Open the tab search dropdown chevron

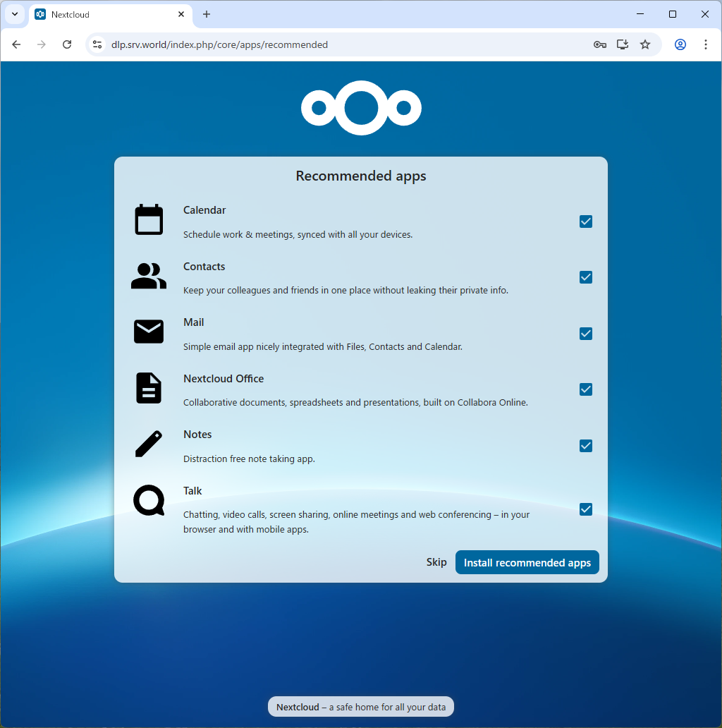coord(14,14)
